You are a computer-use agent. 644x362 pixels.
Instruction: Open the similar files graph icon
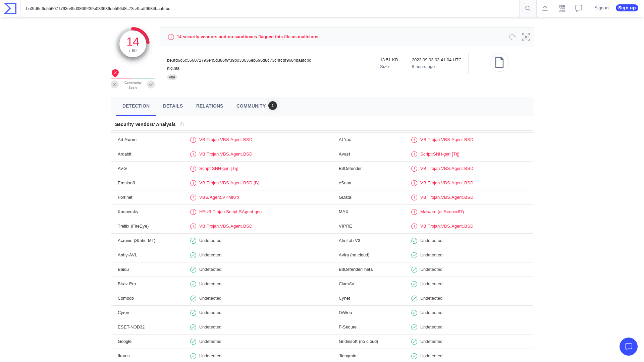click(526, 37)
